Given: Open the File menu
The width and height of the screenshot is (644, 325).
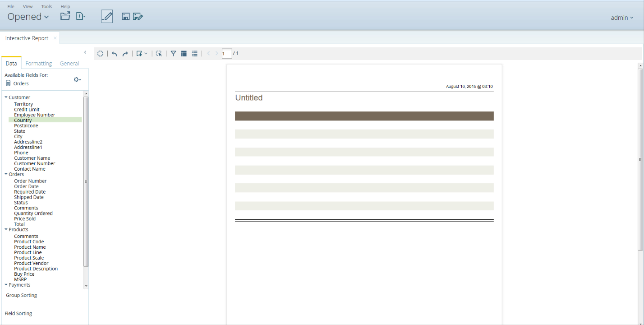Looking at the screenshot, I should point(11,6).
